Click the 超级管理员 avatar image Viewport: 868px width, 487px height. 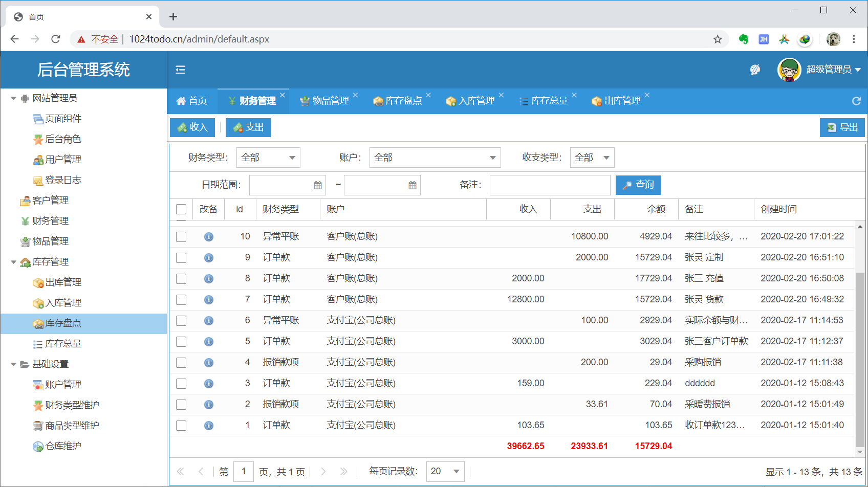[789, 70]
